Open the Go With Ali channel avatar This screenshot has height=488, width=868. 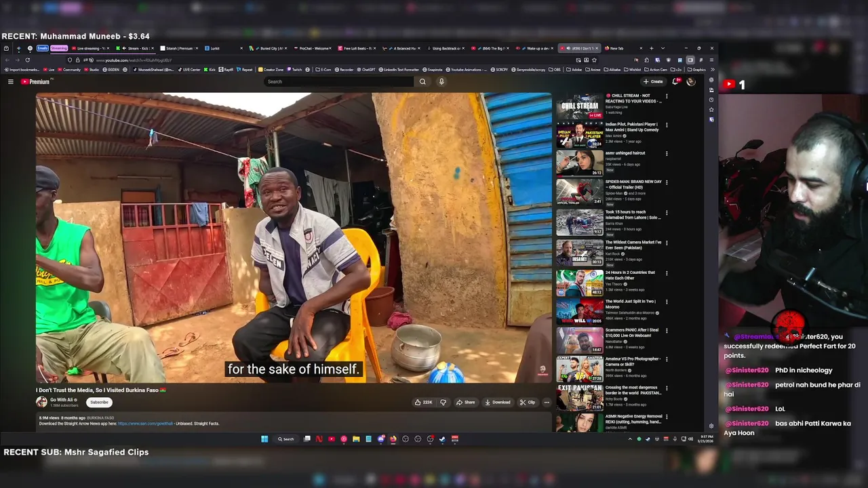point(41,402)
